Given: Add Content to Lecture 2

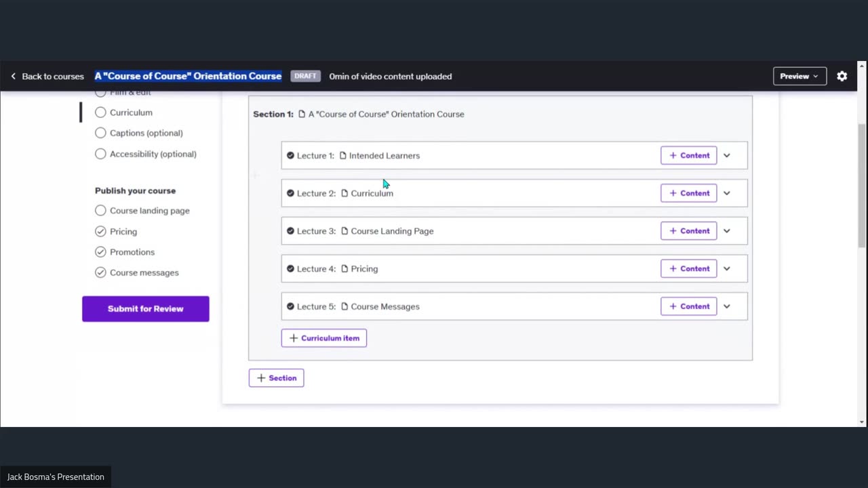Looking at the screenshot, I should click(x=689, y=193).
